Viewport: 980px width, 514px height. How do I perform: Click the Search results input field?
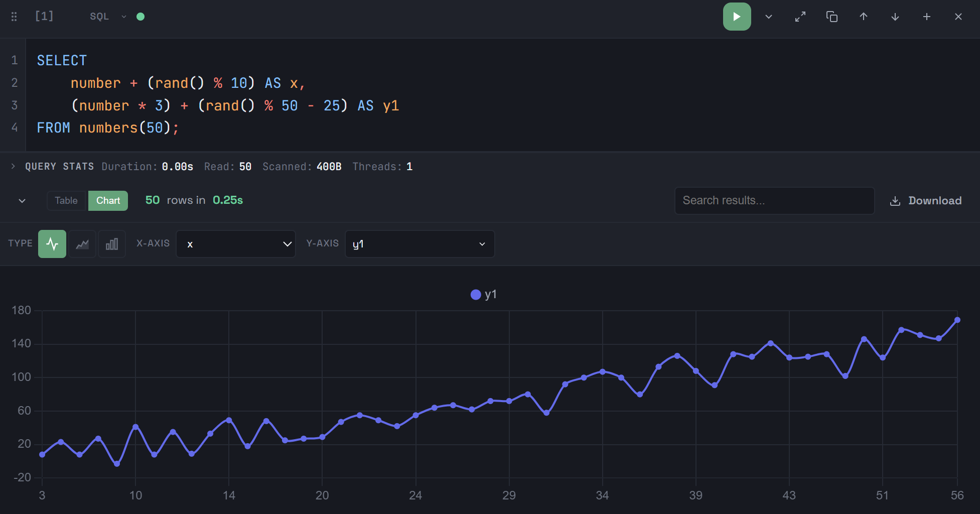774,201
